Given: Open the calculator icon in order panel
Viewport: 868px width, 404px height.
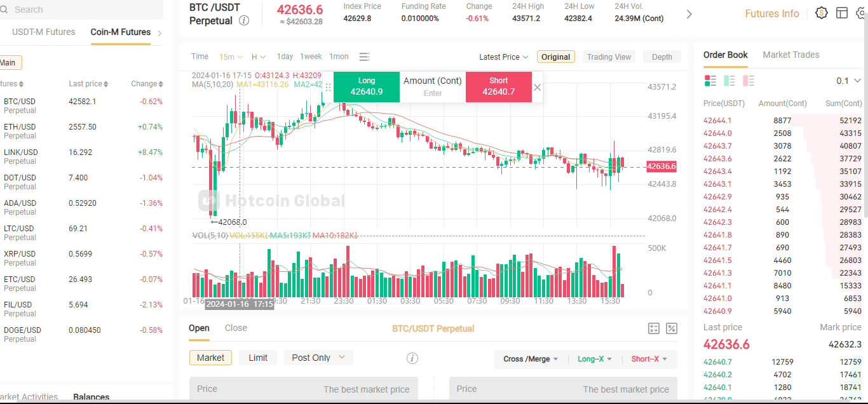Looking at the screenshot, I should coord(653,328).
